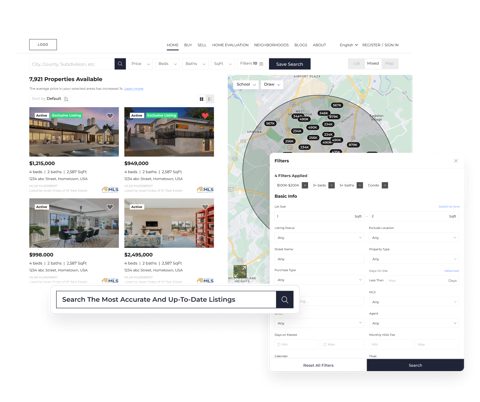Click MLS logo on $2,495,000 listing
This screenshot has width=480, height=402.
205,281
